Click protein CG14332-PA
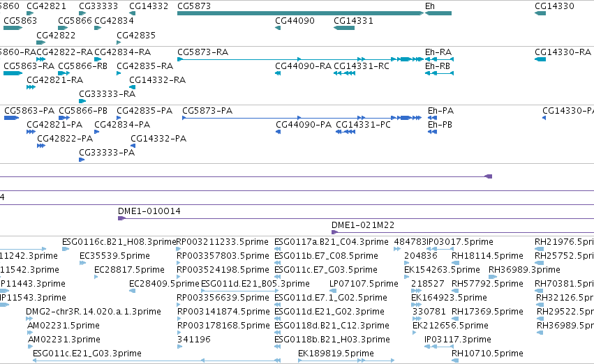Image resolution: width=594 pixels, height=364 pixels. pyautogui.click(x=133, y=146)
